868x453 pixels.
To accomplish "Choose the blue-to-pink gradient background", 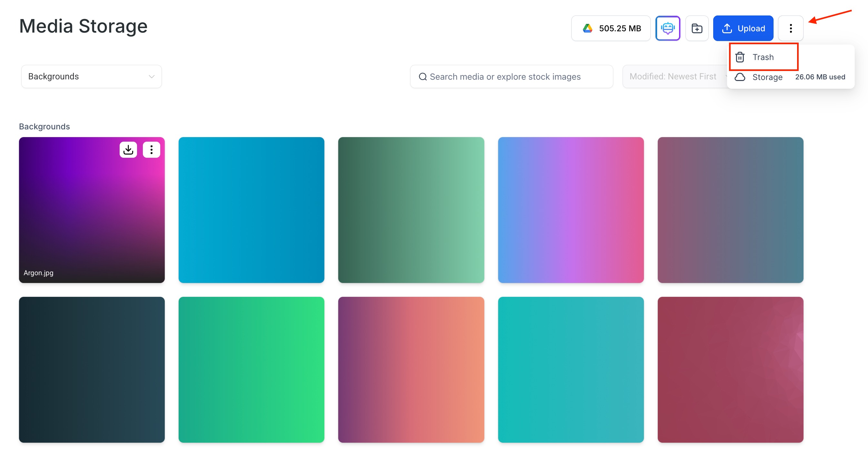I will click(x=570, y=210).
